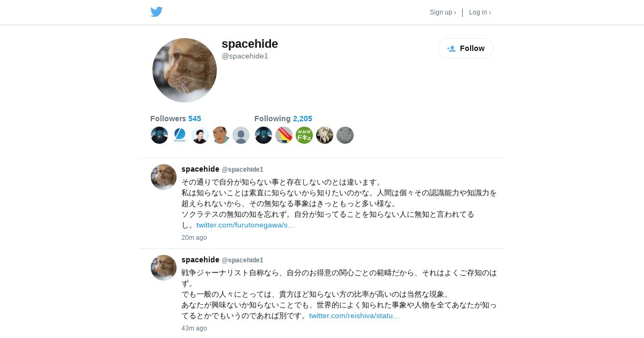Open the 20m ago tweet timestamp
This screenshot has width=644, height=338.
[194, 238]
